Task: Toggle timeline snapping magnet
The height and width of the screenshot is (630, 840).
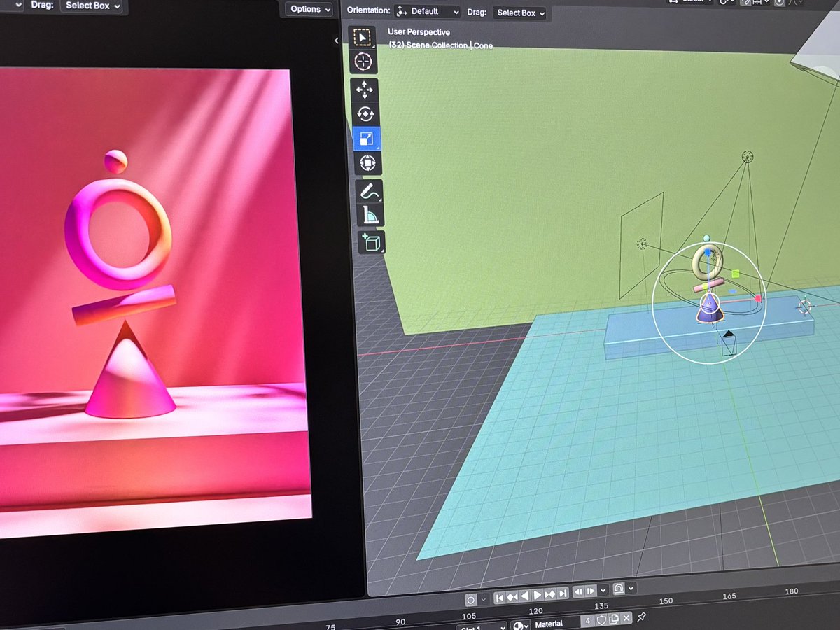Action: click(619, 589)
